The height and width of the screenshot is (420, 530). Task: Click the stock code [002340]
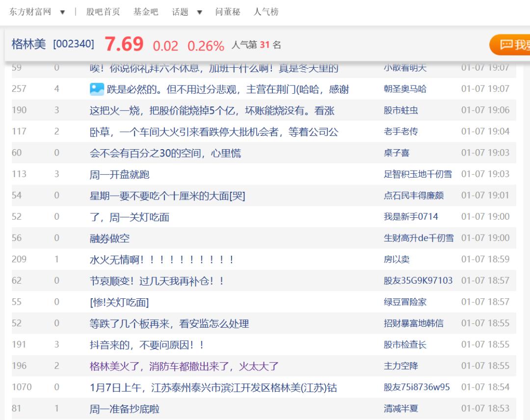coord(74,44)
